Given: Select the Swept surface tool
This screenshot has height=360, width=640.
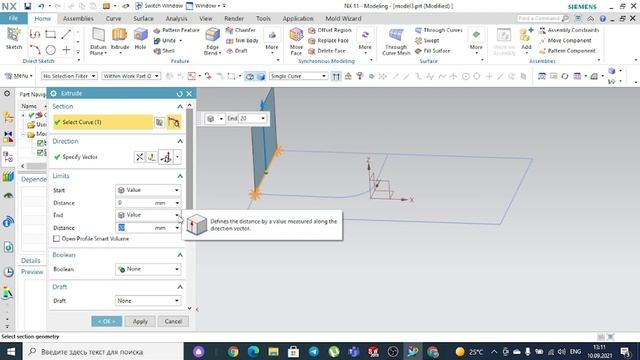Looking at the screenshot, I should click(427, 40).
